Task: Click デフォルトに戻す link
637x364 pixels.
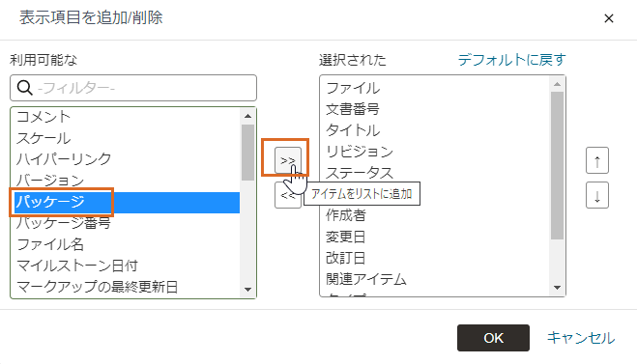Action: (x=512, y=60)
